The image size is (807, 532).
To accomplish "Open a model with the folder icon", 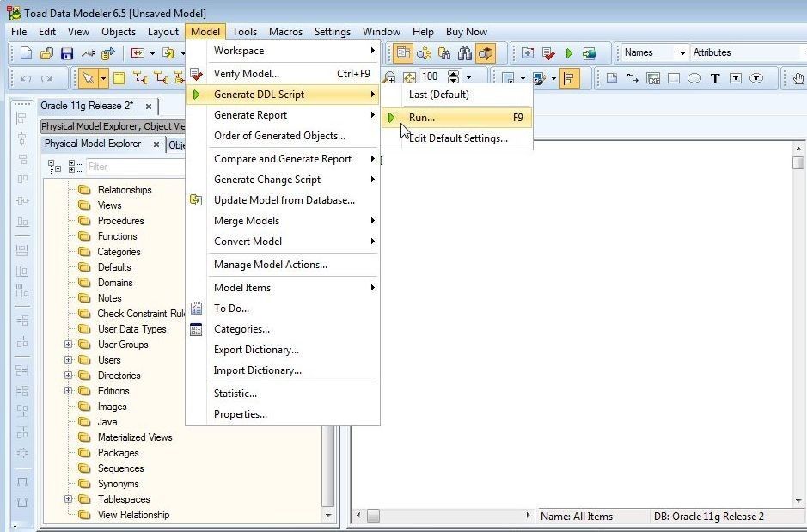I will point(46,53).
